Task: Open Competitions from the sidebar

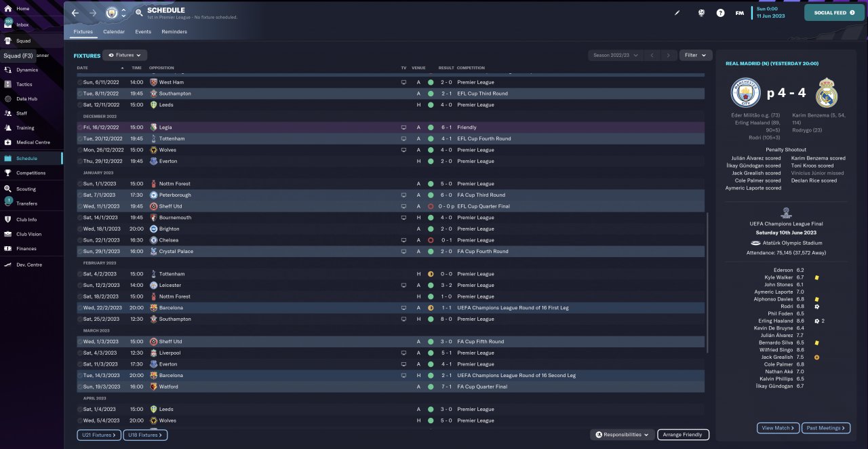Action: tap(31, 173)
